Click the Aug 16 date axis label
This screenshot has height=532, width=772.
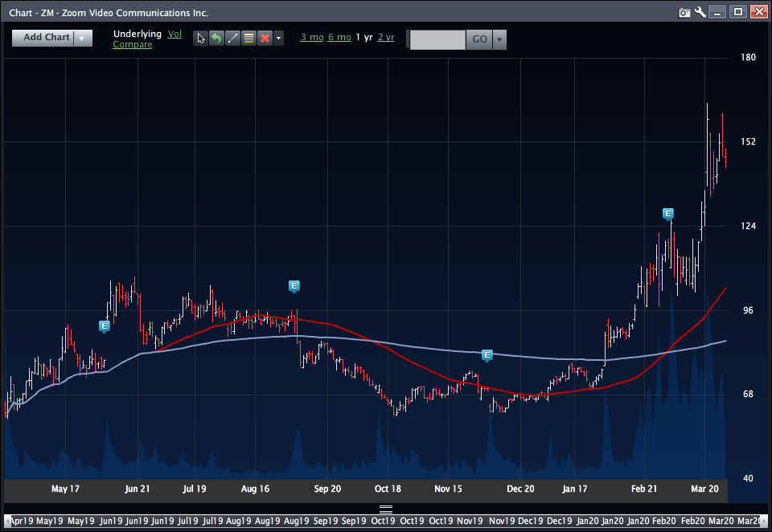click(255, 489)
